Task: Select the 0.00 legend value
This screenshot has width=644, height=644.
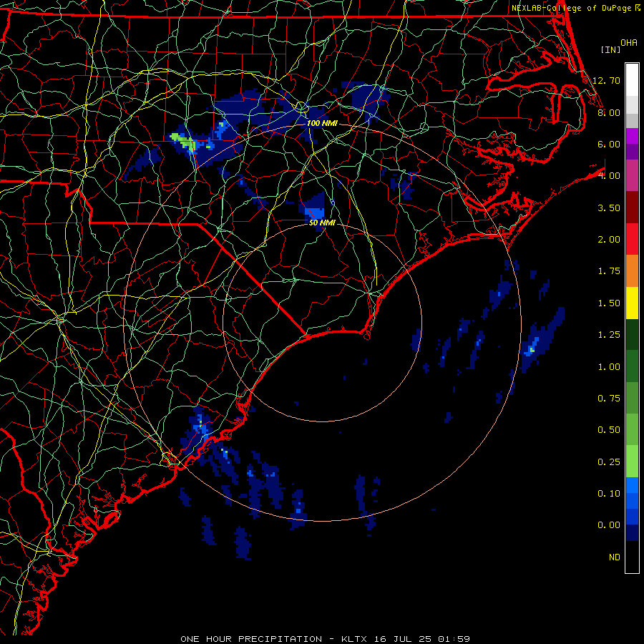Action: click(x=609, y=525)
